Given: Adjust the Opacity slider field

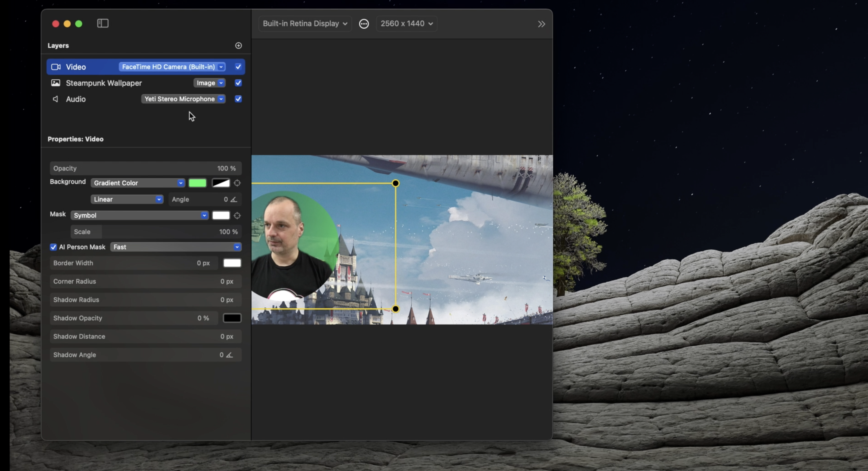Looking at the screenshot, I should coord(146,168).
